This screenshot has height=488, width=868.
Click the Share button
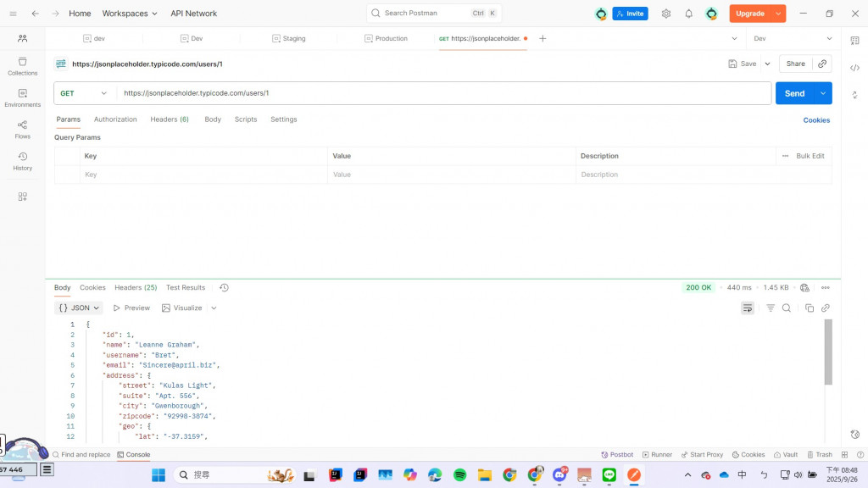pyautogui.click(x=795, y=64)
